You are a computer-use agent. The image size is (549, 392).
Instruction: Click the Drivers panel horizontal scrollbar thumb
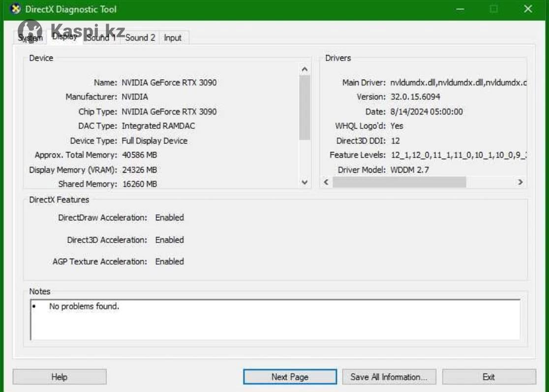tap(399, 182)
